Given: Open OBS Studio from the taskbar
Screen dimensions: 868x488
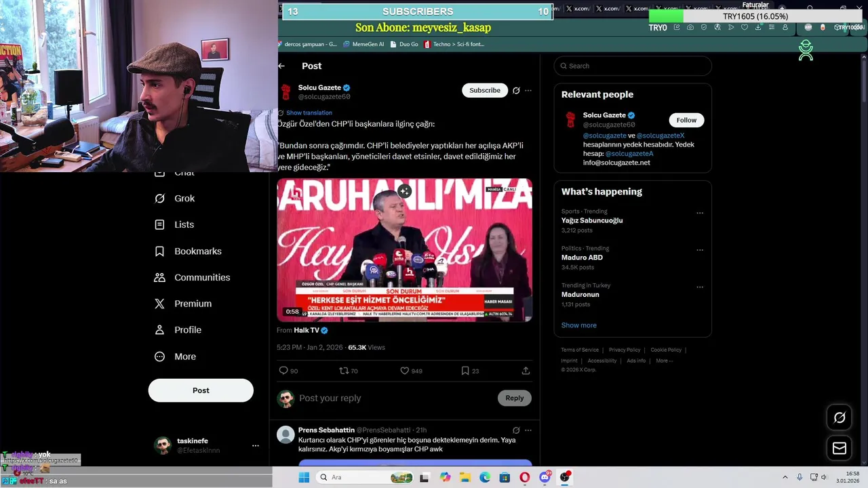Looking at the screenshot, I should point(564,477).
